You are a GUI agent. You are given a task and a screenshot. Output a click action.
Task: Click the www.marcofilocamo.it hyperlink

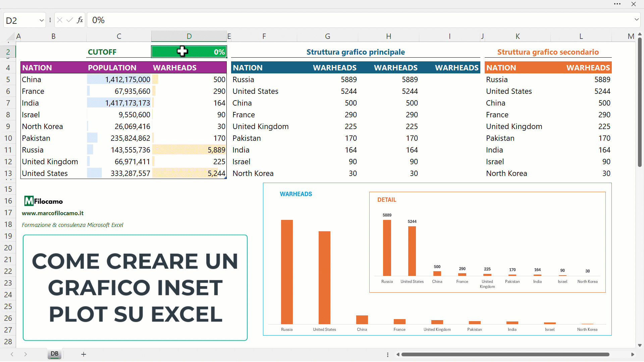pos(52,213)
